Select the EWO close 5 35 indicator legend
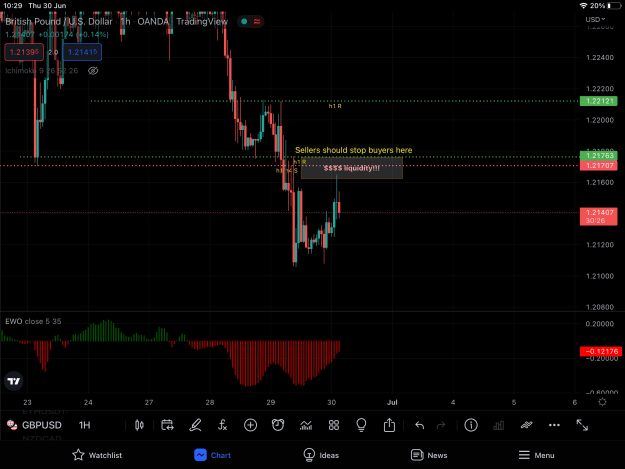 [x=33, y=321]
